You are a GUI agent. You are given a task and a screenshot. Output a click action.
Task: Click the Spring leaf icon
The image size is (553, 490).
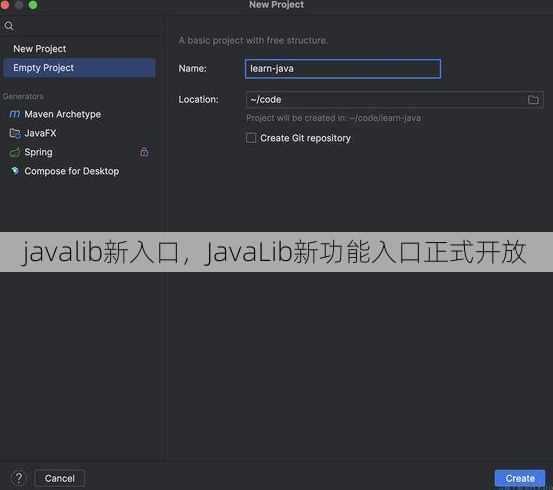click(x=14, y=152)
